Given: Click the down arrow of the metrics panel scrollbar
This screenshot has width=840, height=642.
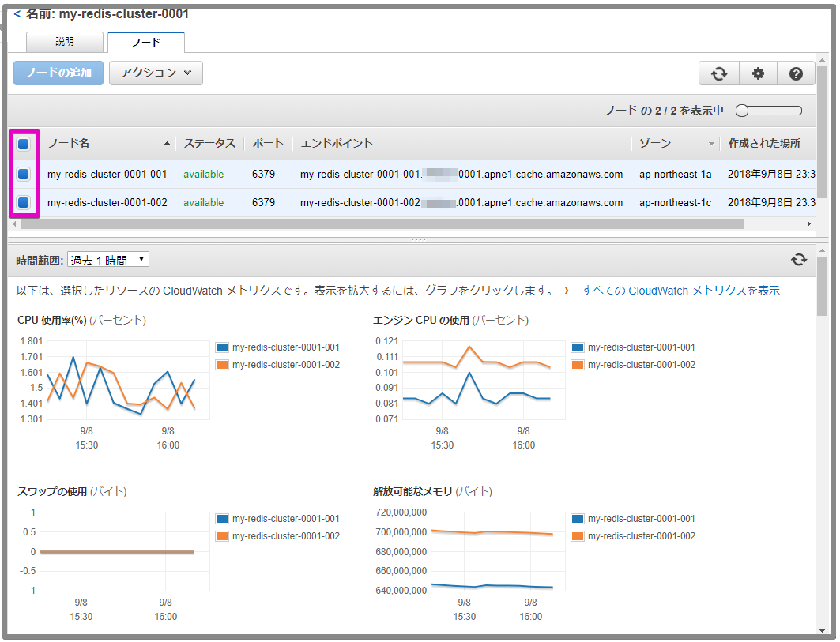Looking at the screenshot, I should pyautogui.click(x=822, y=631).
